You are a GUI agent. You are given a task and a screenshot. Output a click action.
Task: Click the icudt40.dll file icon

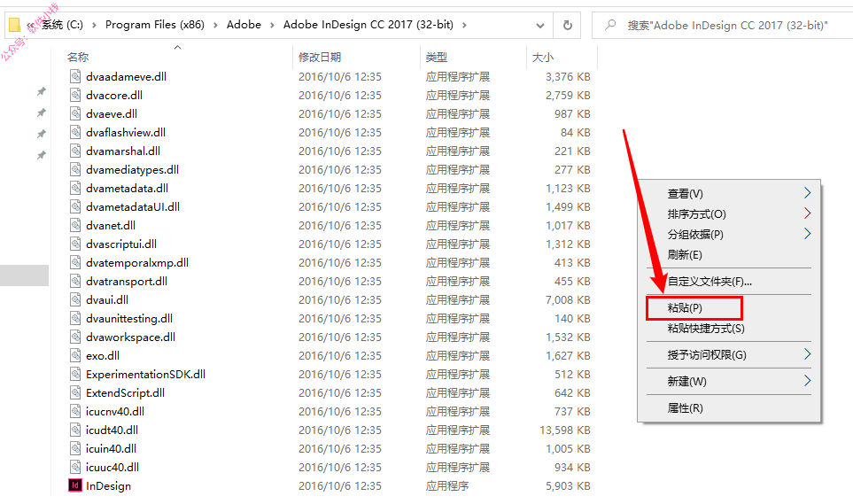[75, 430]
